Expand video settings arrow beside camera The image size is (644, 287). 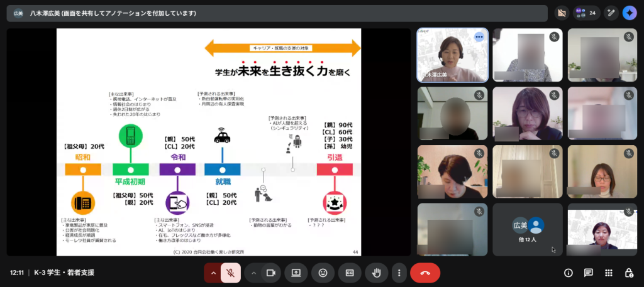[x=253, y=273]
